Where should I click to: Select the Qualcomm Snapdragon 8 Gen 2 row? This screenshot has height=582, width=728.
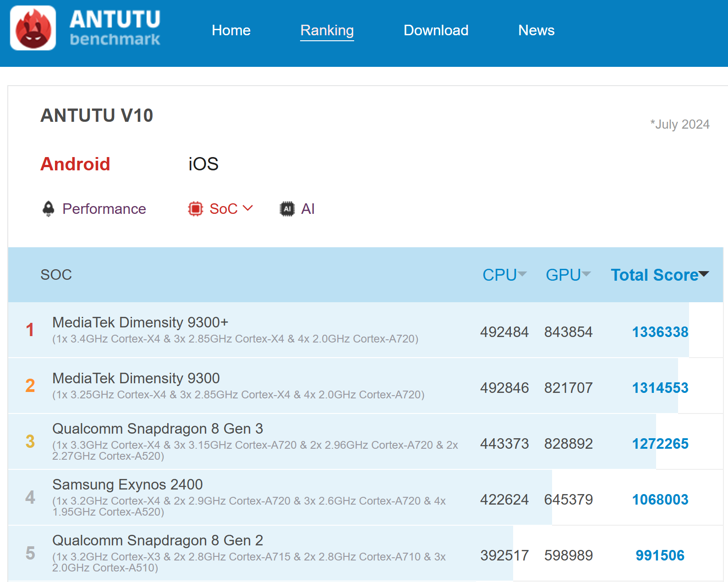158,540
